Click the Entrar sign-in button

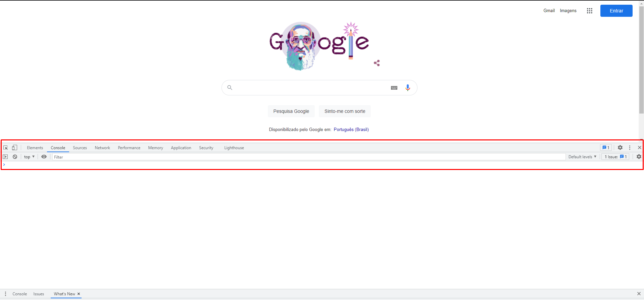click(616, 11)
